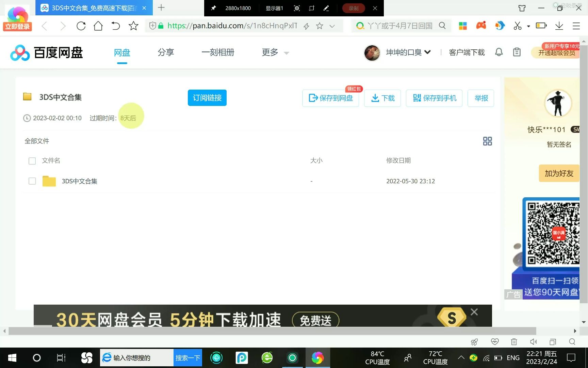
Task: Open a new browser tab
Action: 161,7
